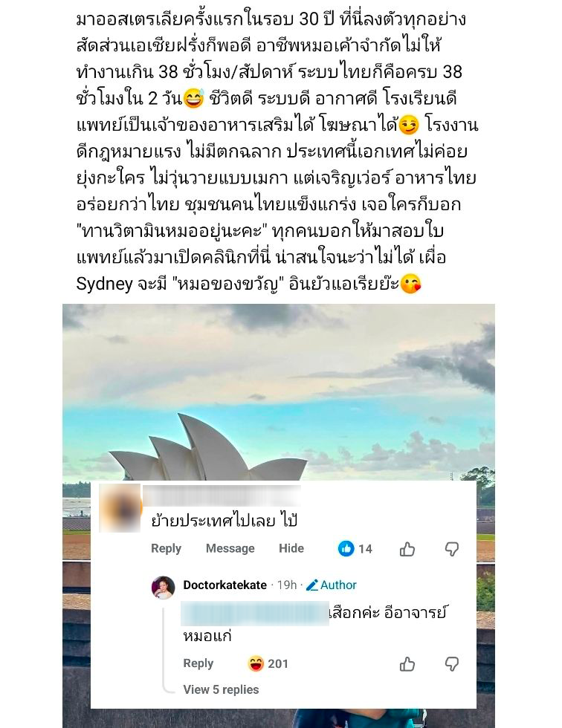
Task: Open blurred commenter name link
Action: [222, 495]
